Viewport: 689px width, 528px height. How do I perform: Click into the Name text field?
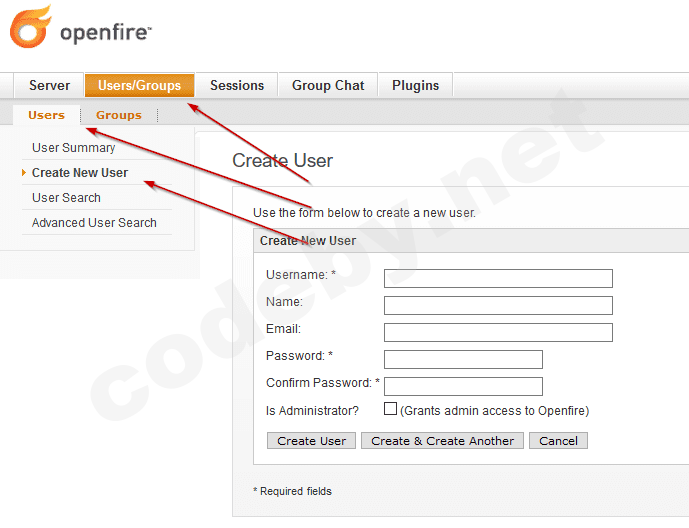pos(498,305)
